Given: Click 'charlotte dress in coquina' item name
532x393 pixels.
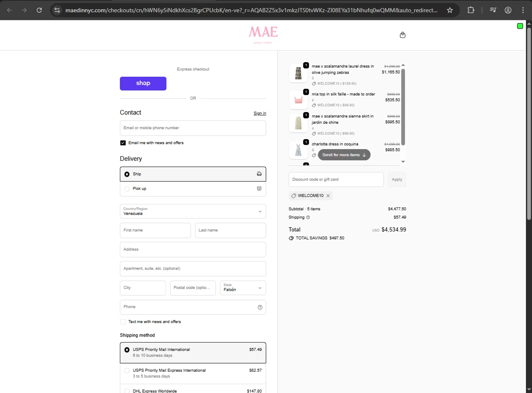Looking at the screenshot, I should [335, 144].
